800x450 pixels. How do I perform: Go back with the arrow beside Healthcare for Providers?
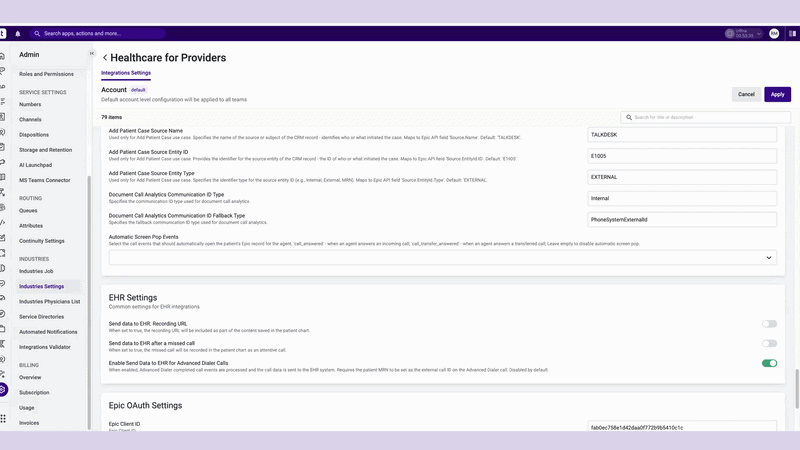105,58
